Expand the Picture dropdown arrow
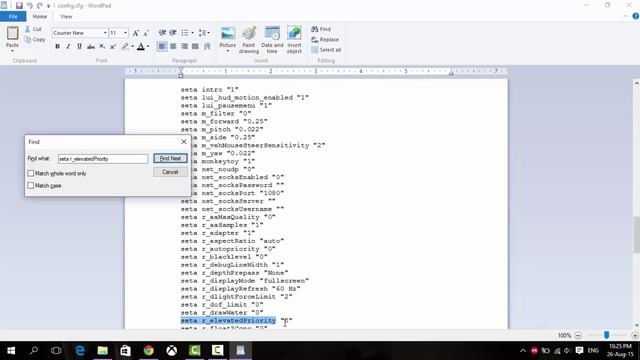This screenshot has width=640, height=360. point(228,51)
